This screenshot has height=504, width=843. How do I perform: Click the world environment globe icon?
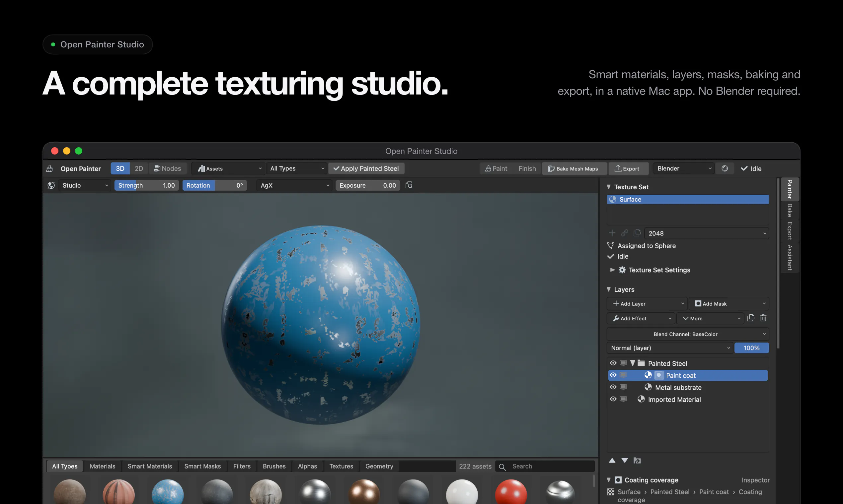pos(51,185)
